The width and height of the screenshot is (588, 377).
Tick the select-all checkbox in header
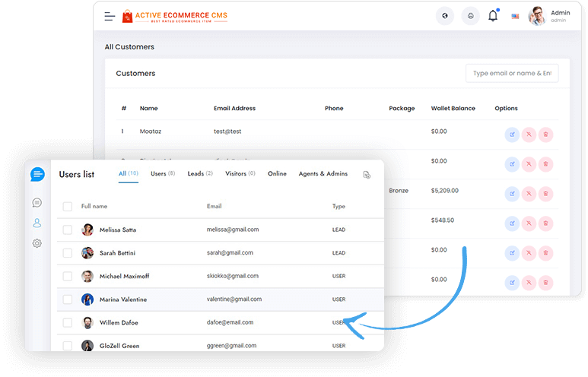click(x=68, y=206)
